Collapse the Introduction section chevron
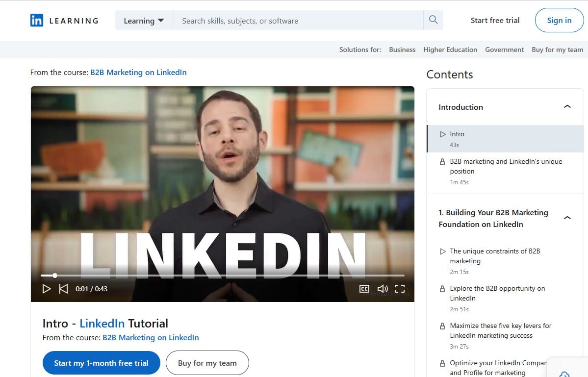The image size is (588, 377). click(567, 107)
